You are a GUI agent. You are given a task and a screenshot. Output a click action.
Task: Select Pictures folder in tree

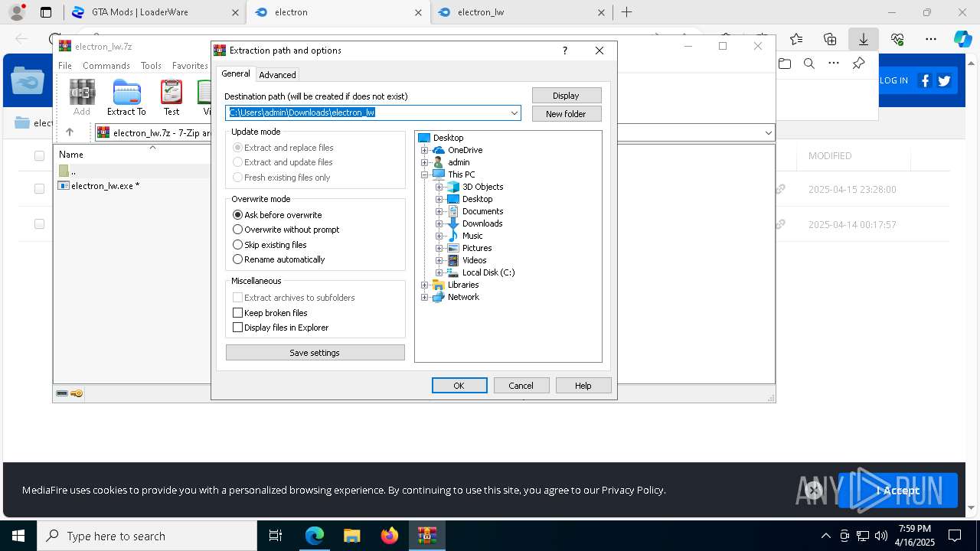tap(470, 248)
